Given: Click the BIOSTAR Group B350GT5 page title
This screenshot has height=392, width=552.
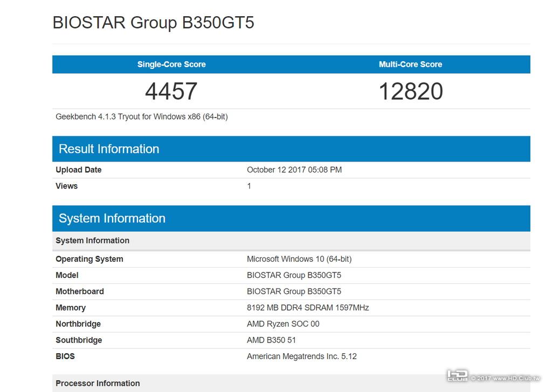Looking at the screenshot, I should point(153,23).
